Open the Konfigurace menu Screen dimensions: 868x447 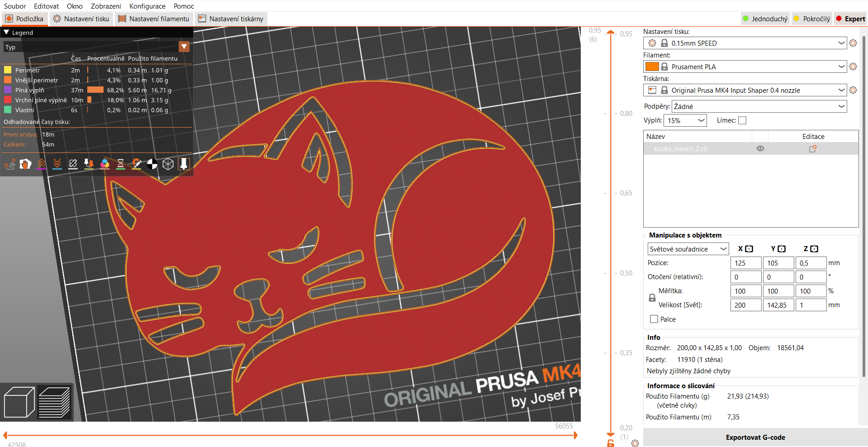pos(147,6)
